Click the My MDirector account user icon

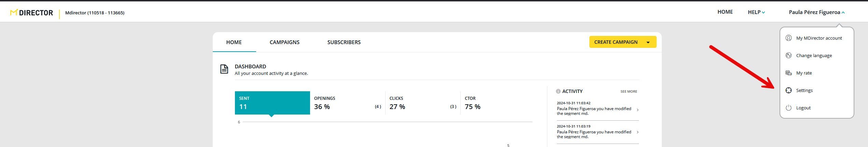pos(788,38)
